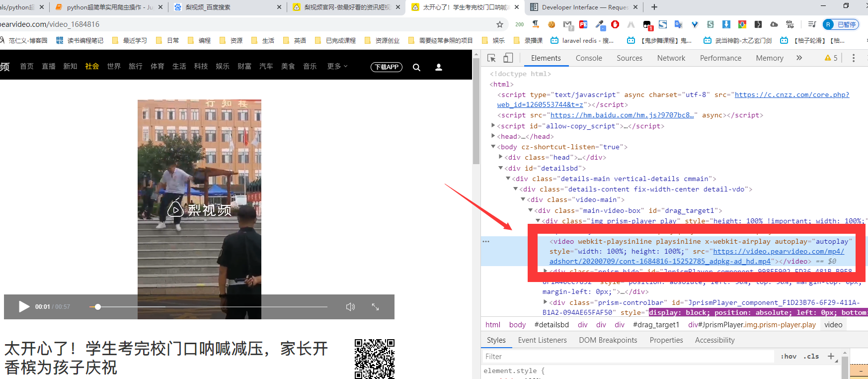Open the DOM Breakpoints pane
The image size is (868, 379).
[608, 340]
